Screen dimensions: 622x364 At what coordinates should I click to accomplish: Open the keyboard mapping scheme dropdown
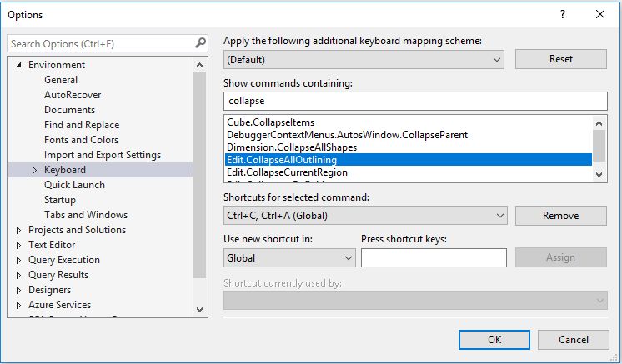click(364, 60)
